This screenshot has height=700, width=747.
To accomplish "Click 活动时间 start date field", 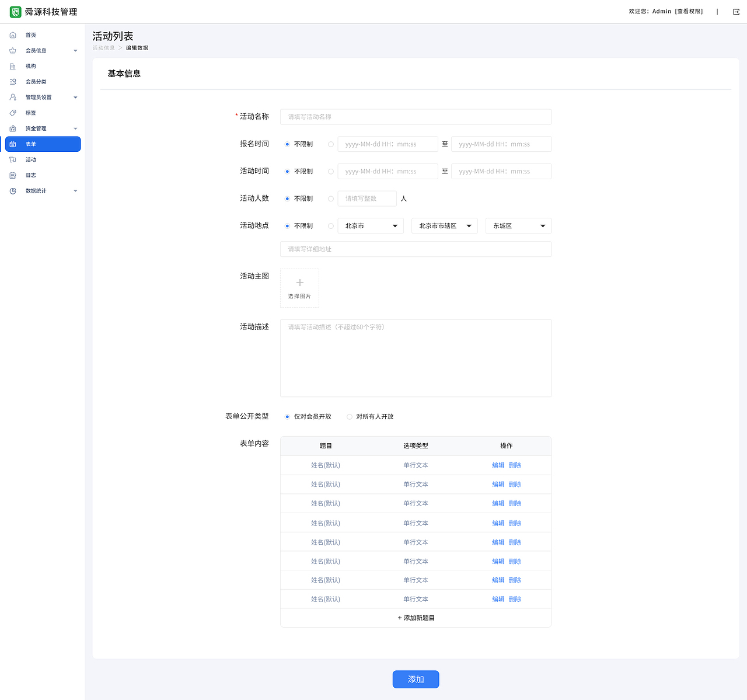I will coord(388,172).
